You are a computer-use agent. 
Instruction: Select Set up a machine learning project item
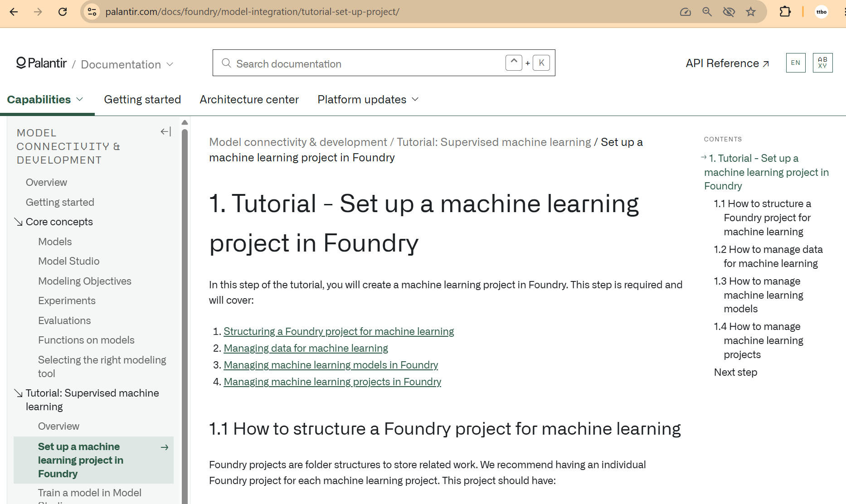tap(93, 460)
